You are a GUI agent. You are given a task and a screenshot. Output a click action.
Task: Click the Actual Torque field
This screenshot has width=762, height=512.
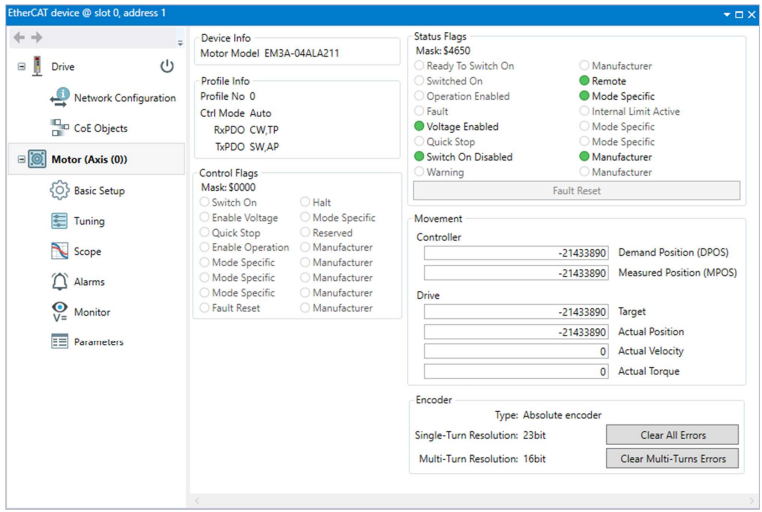(516, 371)
